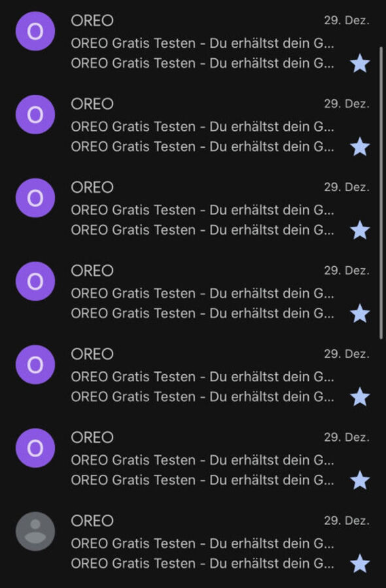Click the star icon beside the sixth email
Screen dimensions: 386x588
pos(360,480)
